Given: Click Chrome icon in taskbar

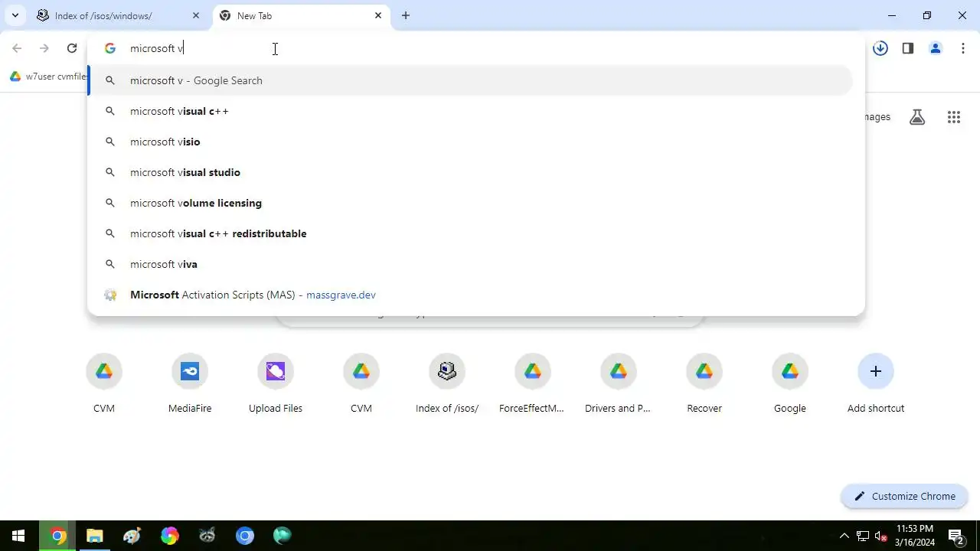Looking at the screenshot, I should click(x=57, y=536).
